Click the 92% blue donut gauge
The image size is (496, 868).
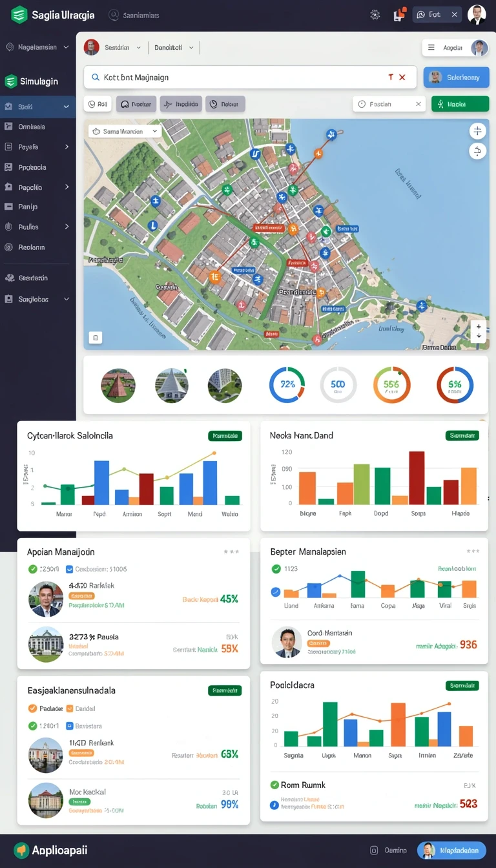click(x=287, y=385)
